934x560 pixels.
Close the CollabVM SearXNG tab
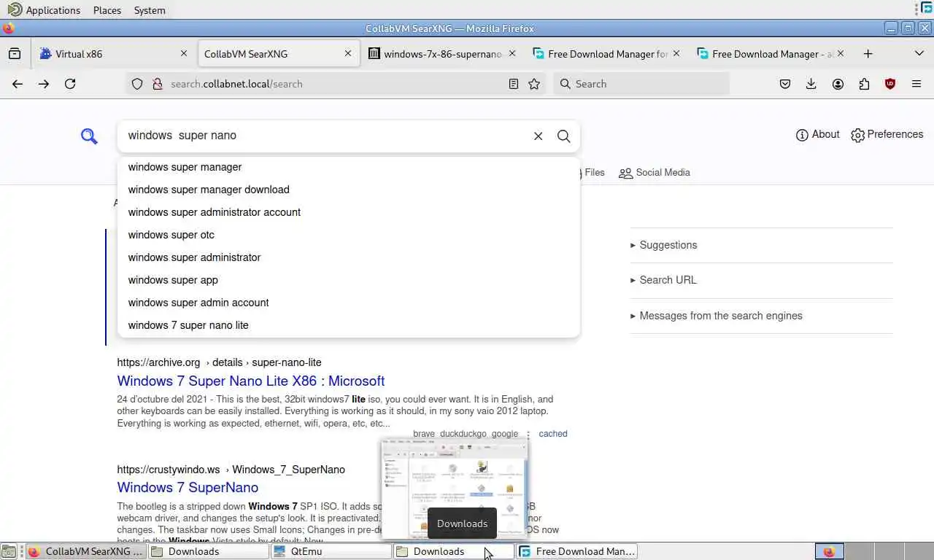pyautogui.click(x=348, y=53)
